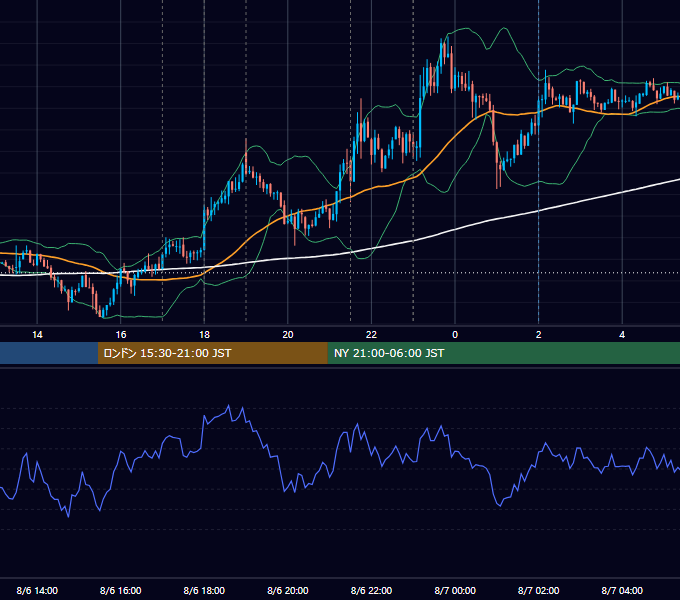Click the '20' hour label on price chart axis
This screenshot has height=600, width=680.
click(x=288, y=335)
